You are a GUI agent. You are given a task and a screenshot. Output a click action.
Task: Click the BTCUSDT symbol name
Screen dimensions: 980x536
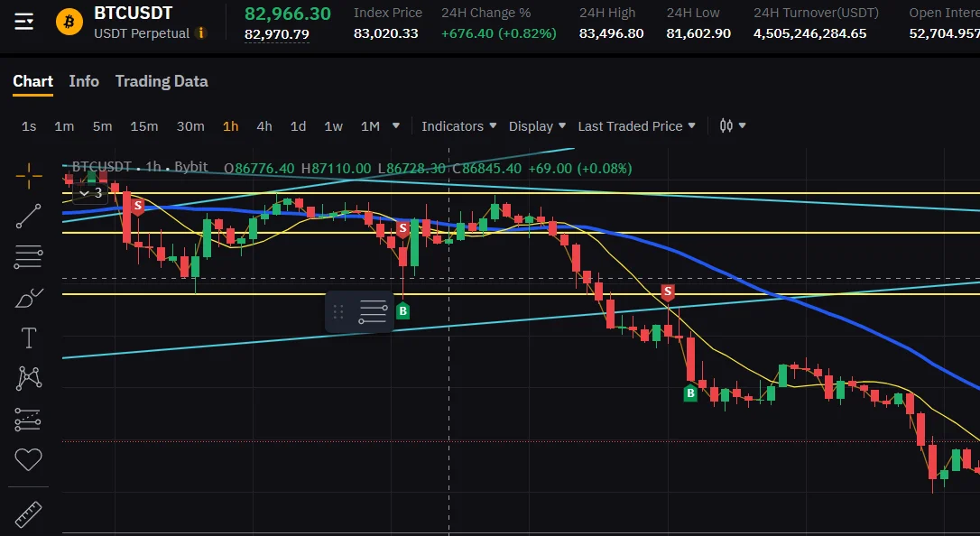click(134, 14)
